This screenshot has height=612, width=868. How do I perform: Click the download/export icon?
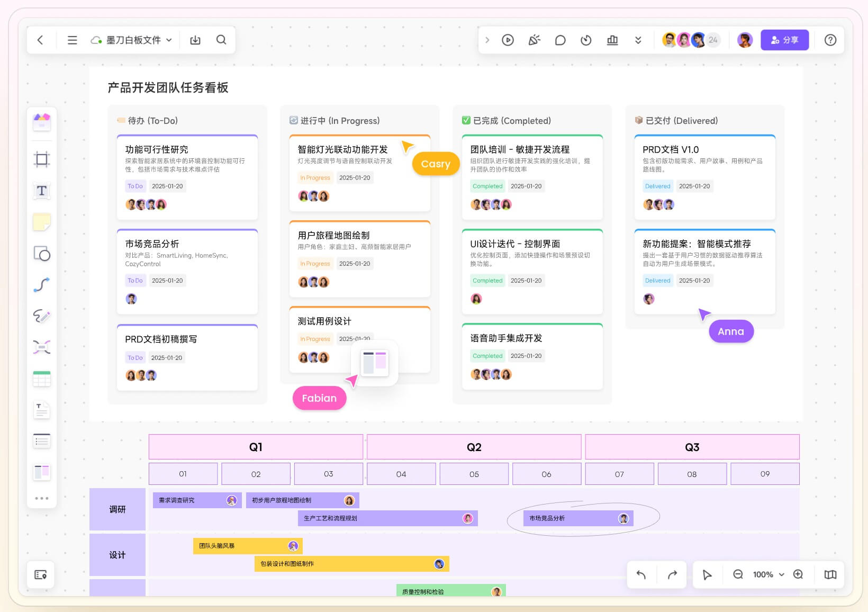point(195,40)
